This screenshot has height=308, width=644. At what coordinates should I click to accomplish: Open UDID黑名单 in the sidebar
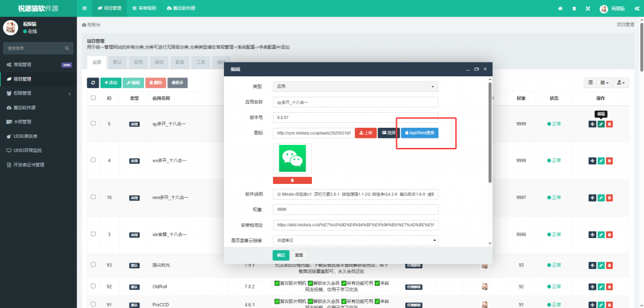38,136
